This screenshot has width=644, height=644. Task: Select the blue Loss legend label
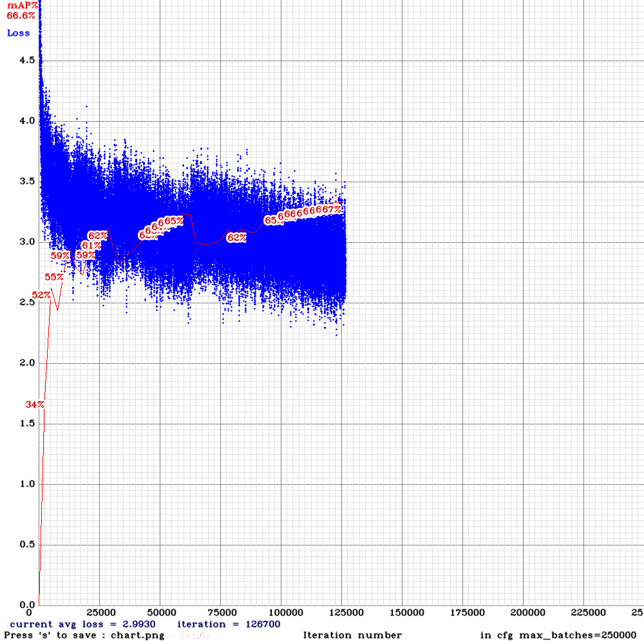point(17,33)
